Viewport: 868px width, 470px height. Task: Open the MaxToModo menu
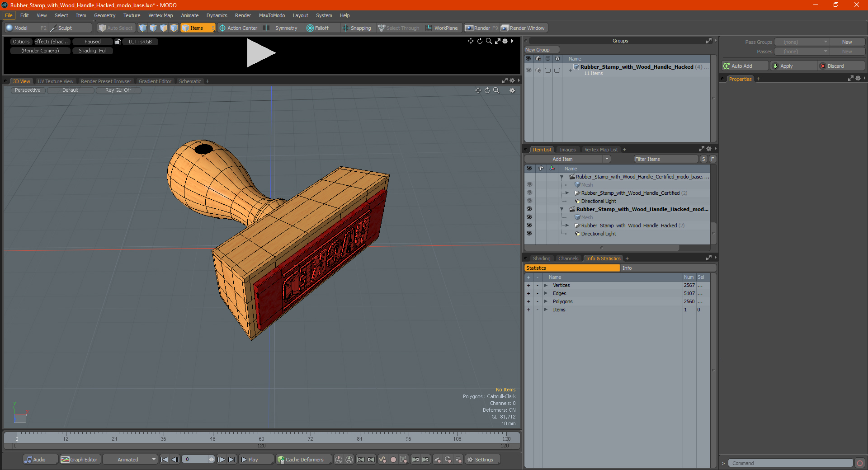272,15
